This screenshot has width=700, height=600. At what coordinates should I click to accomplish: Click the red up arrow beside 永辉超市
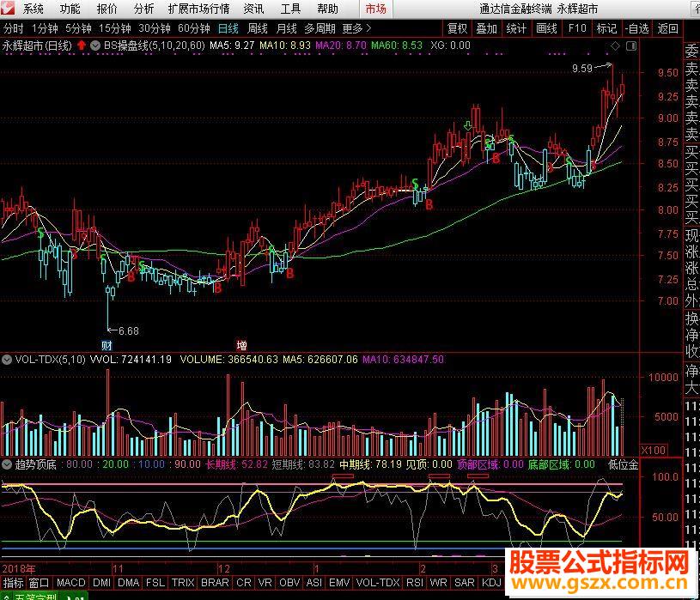pyautogui.click(x=82, y=45)
